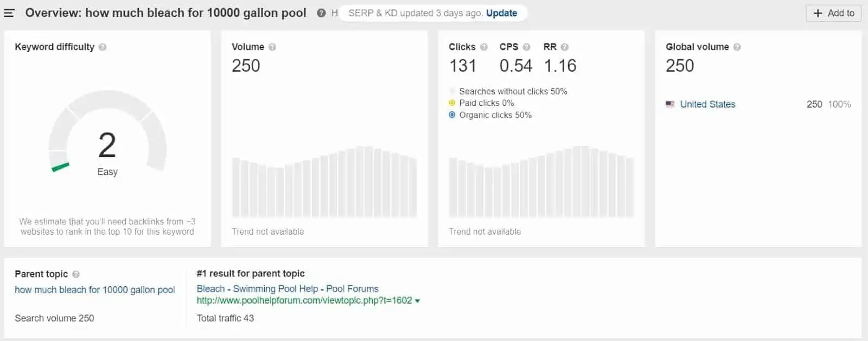Click the Add to button
868x341 pixels.
coord(834,13)
